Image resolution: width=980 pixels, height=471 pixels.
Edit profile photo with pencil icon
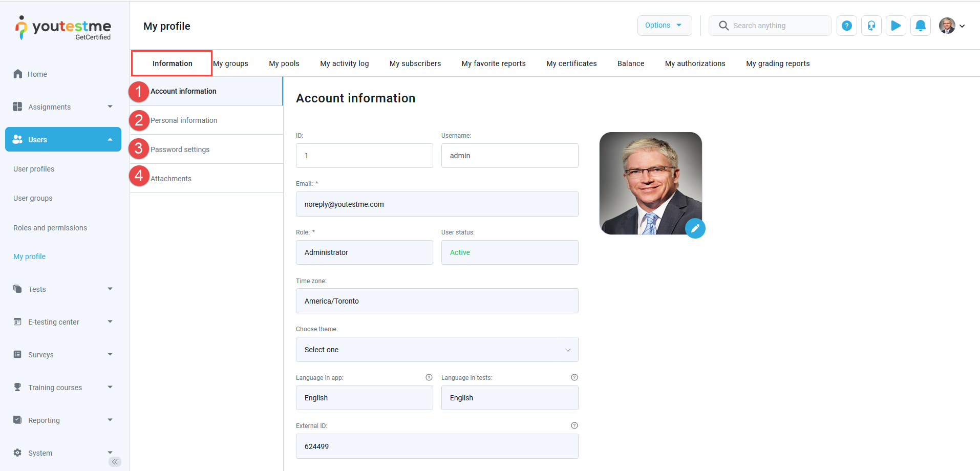(695, 228)
